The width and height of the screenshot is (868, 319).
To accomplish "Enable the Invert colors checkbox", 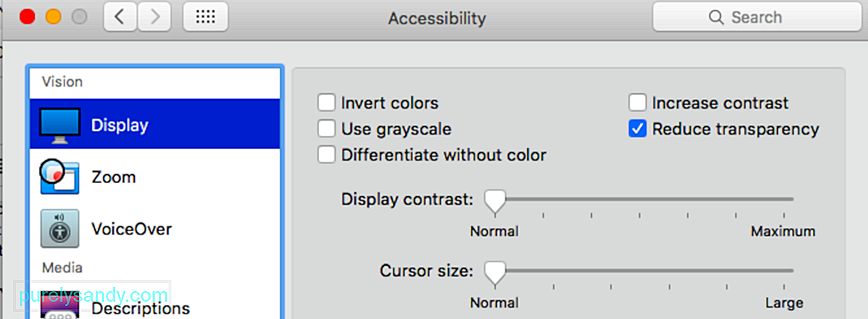I will coord(326,103).
